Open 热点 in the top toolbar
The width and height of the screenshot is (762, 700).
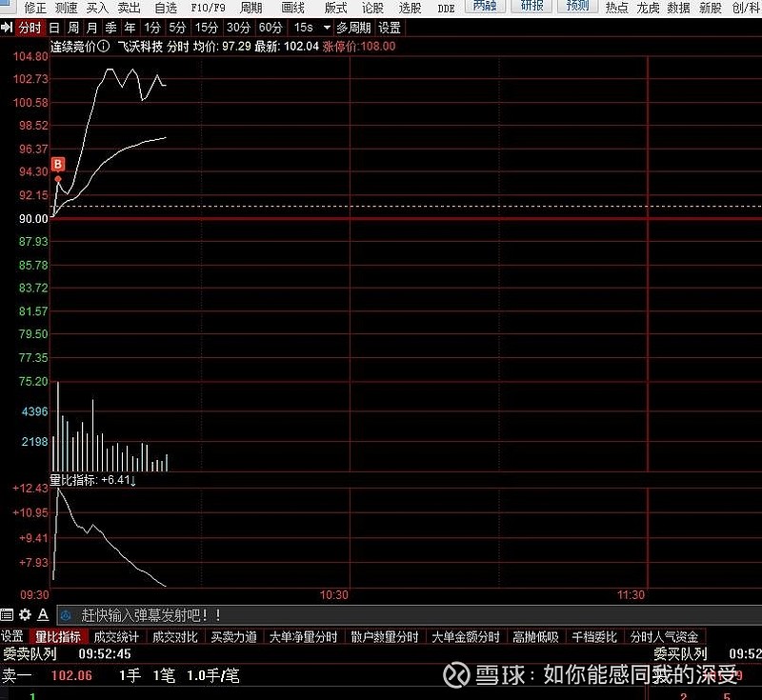pos(616,8)
